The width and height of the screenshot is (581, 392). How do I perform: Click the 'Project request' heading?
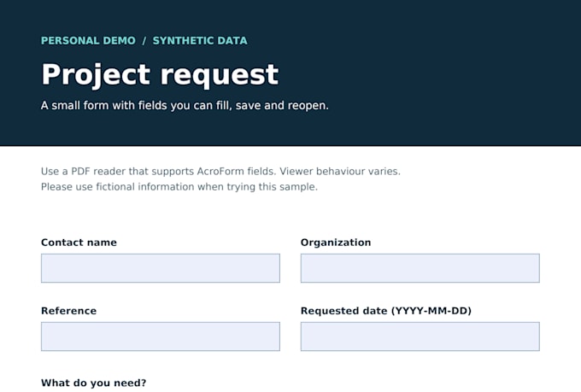coord(160,75)
